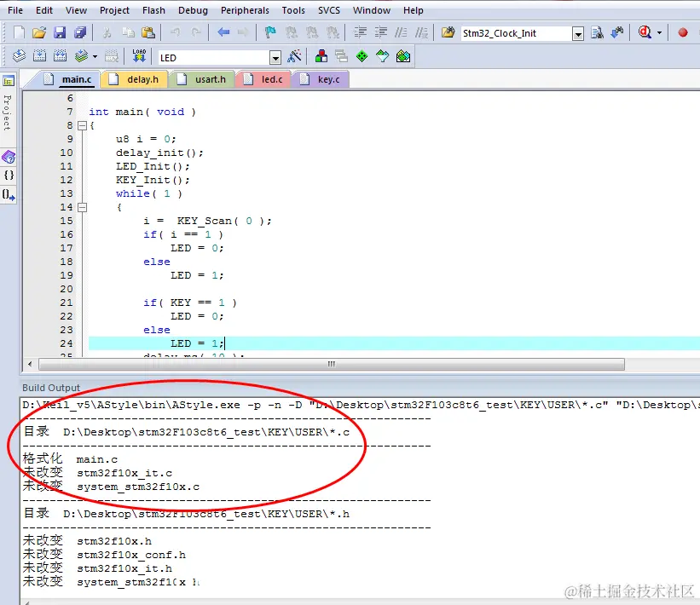Open the Batch Build dropdown arrow
The width and height of the screenshot is (700, 605).
pos(95,56)
